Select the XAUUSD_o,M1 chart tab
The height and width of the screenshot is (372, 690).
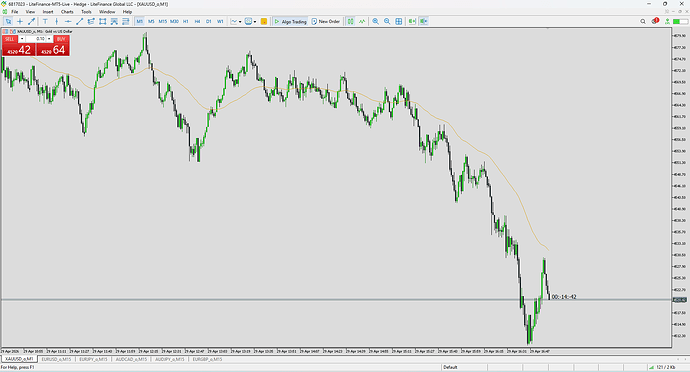point(19,359)
